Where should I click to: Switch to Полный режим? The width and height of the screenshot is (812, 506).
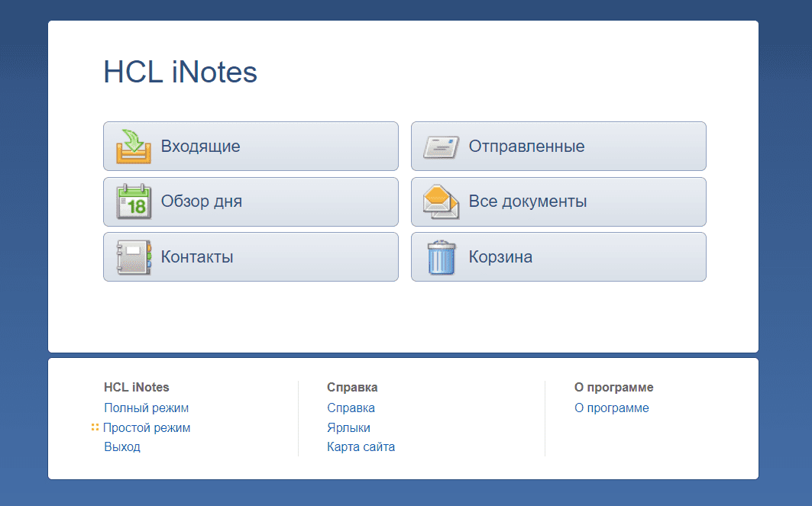pyautogui.click(x=146, y=408)
